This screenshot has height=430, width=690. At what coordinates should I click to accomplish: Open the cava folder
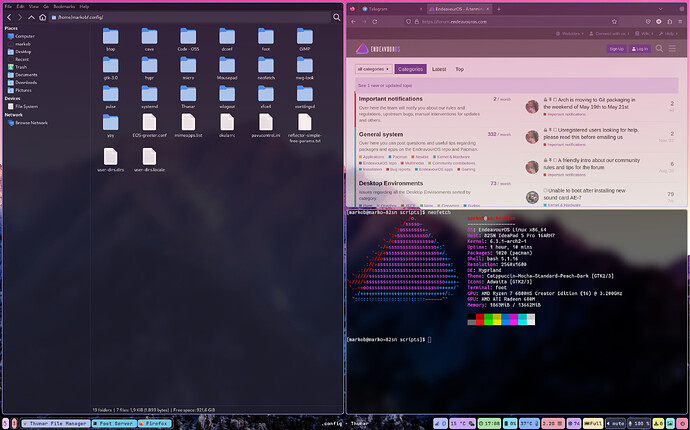pos(149,40)
